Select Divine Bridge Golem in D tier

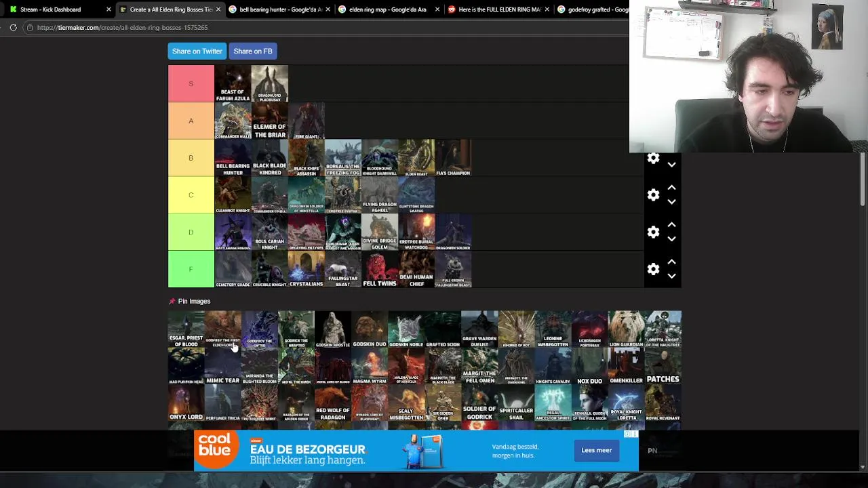coord(380,232)
